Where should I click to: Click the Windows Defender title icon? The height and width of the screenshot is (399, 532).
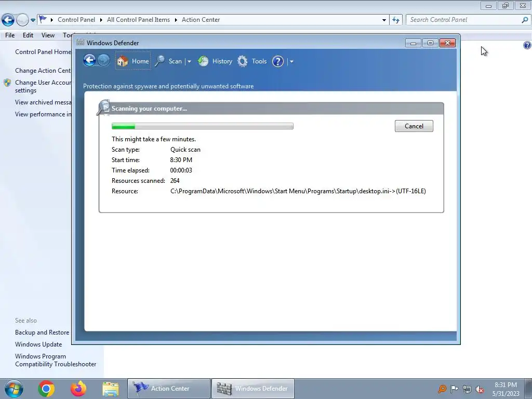[80, 43]
